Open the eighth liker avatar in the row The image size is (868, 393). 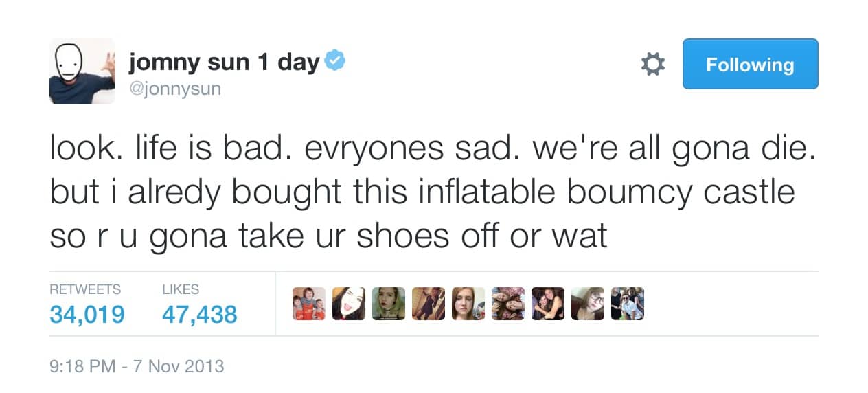tap(588, 304)
